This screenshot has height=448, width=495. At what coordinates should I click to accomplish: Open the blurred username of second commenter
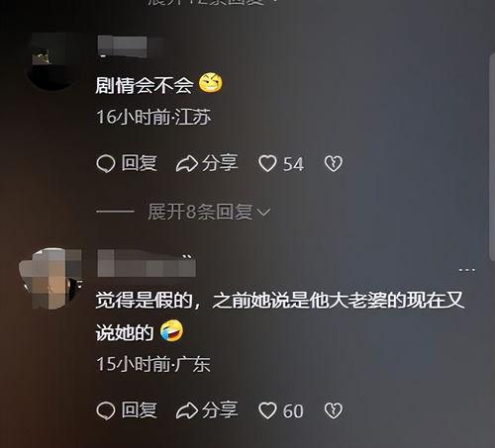[147, 264]
